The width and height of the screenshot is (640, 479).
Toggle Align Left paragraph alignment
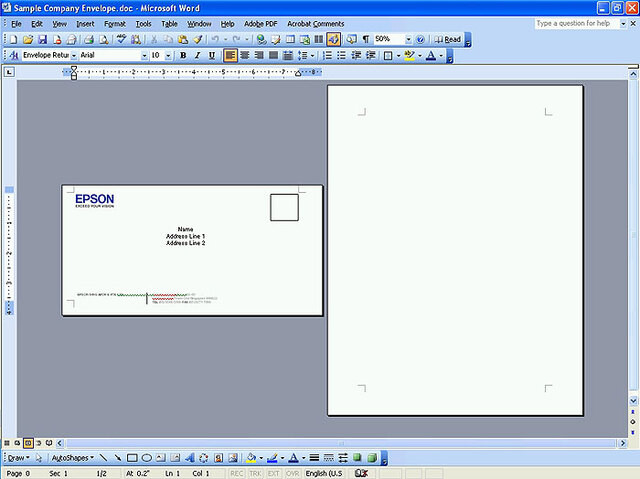click(x=231, y=55)
